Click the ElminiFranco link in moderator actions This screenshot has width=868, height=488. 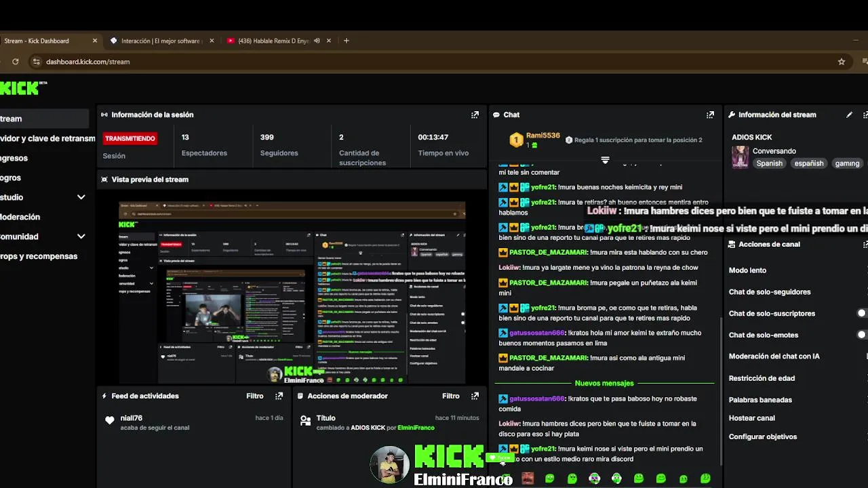coord(416,428)
